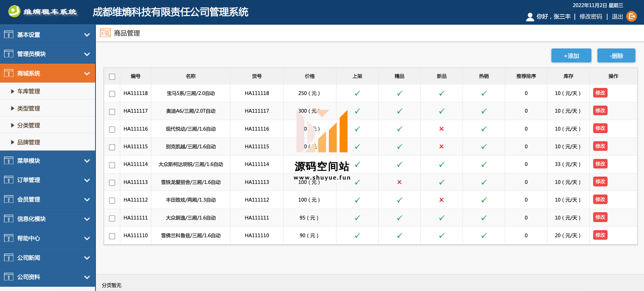644x291 pixels.
Task: Click the 公司新闻 menu icon
Action: (x=9, y=258)
